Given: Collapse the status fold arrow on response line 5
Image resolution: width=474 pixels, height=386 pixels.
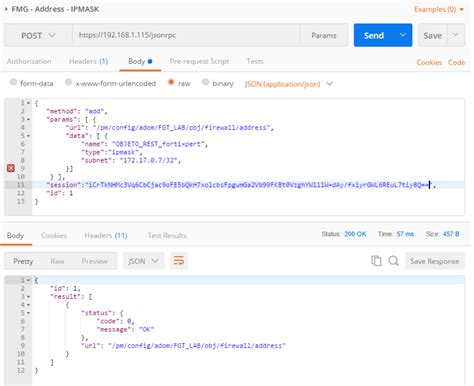Looking at the screenshot, I should pos(28,313).
